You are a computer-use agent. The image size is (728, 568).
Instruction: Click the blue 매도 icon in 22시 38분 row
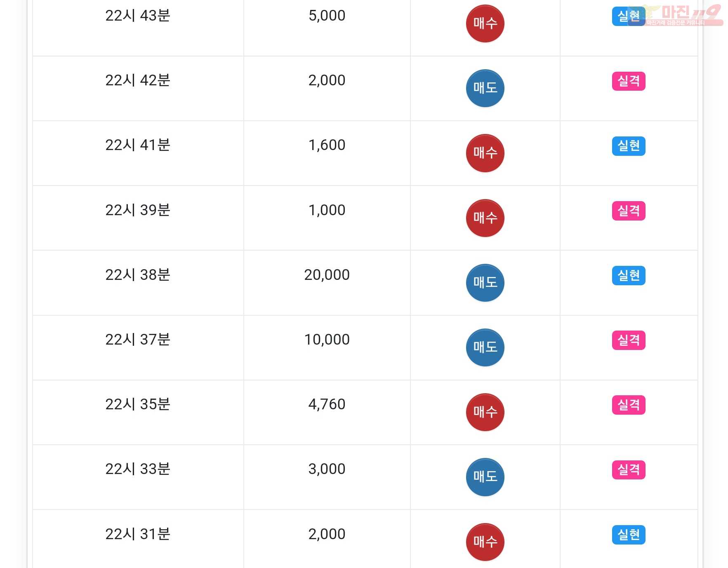tap(485, 283)
